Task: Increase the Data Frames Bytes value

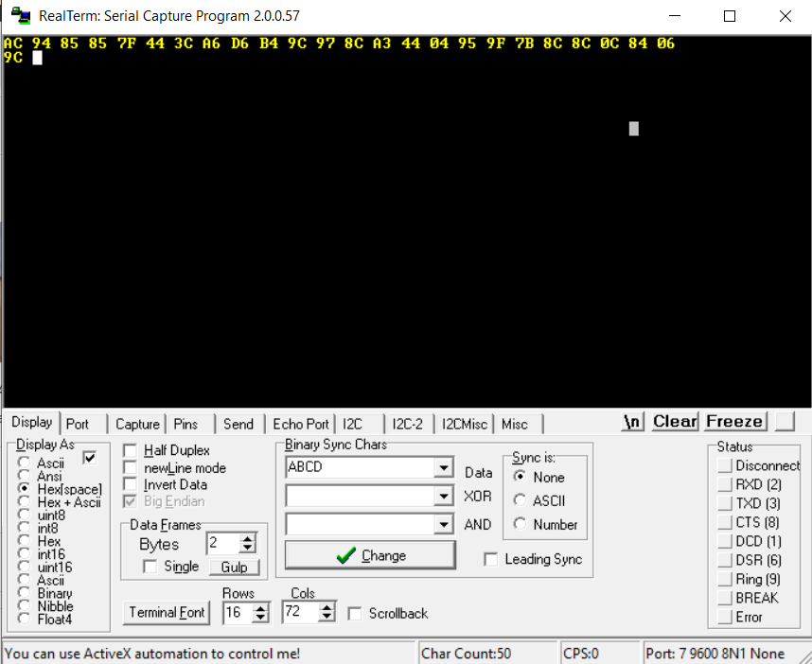Action: (x=248, y=539)
